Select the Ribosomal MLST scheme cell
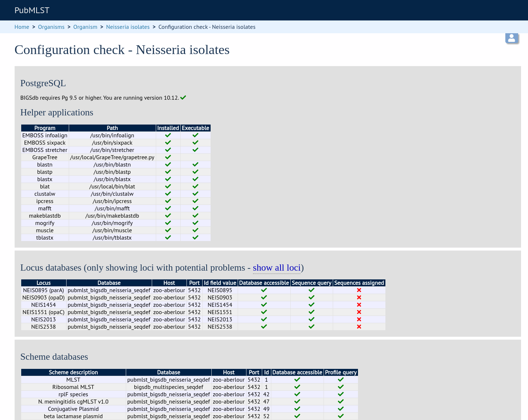Viewport: 528px width, 420px height. pos(73,387)
